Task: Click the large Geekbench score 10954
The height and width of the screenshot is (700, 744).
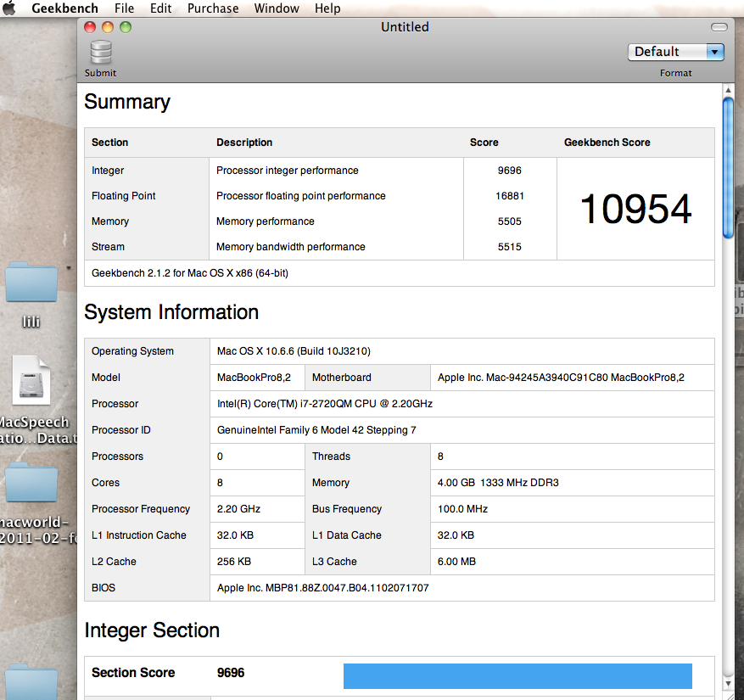Action: [x=635, y=209]
